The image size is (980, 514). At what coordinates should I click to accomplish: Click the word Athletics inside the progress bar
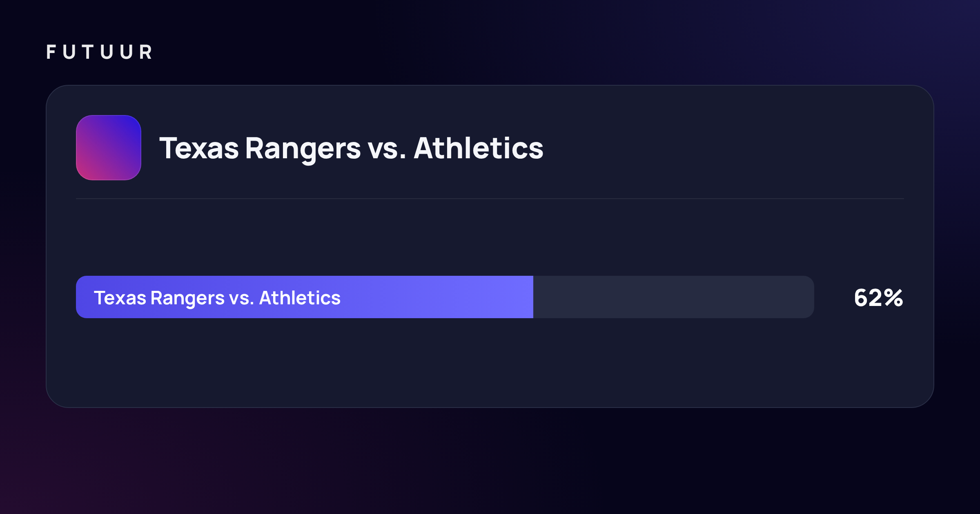coord(300,298)
